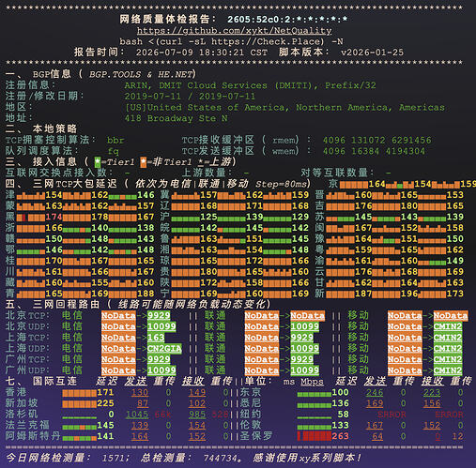Select the 133 latency for 伦敦

(340, 426)
